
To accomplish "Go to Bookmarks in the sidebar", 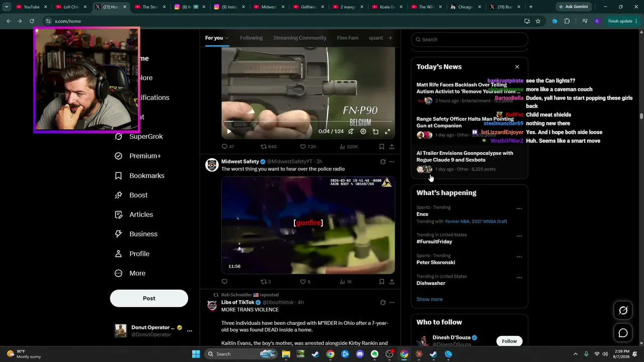I will pos(139,175).
